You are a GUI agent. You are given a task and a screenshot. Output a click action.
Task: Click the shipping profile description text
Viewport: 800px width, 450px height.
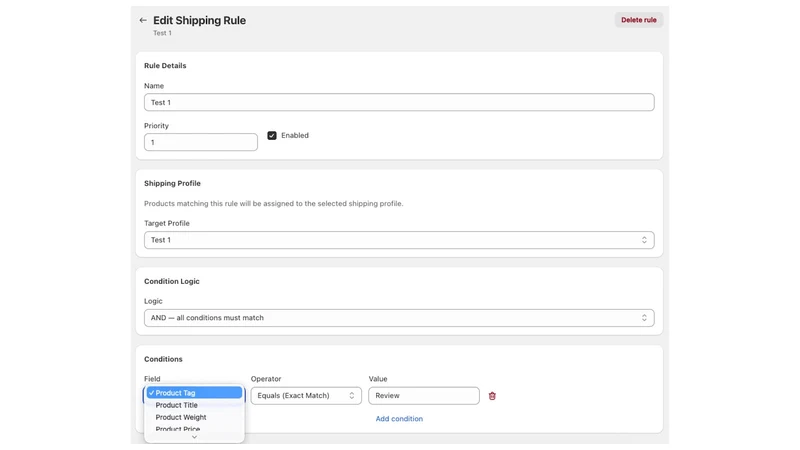tap(273, 204)
